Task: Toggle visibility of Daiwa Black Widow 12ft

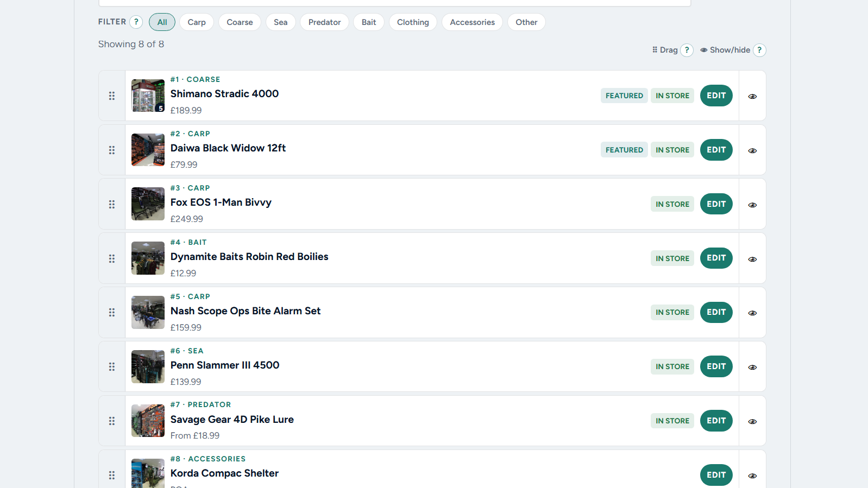Action: pyautogui.click(x=752, y=150)
